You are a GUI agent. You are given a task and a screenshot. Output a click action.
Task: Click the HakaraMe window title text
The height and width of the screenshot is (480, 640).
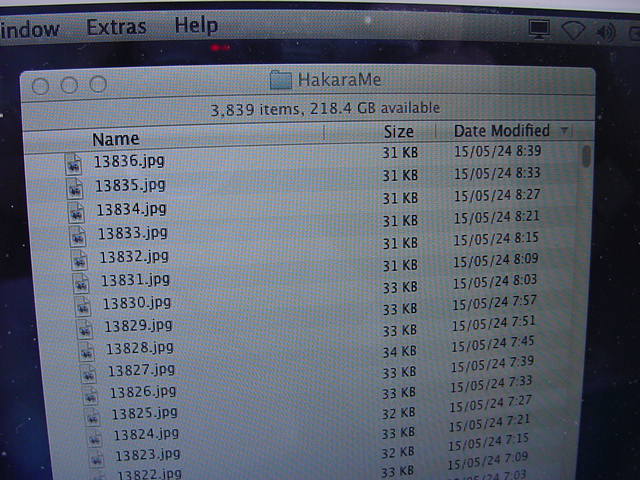pyautogui.click(x=340, y=80)
